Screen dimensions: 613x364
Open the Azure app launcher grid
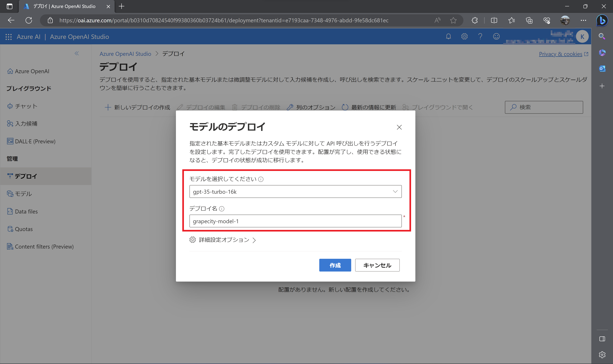coord(9,37)
